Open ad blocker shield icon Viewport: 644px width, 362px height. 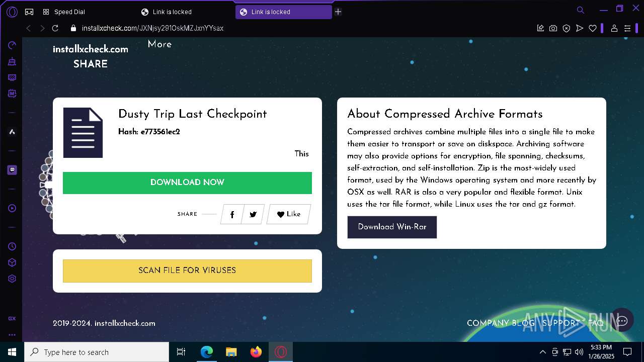click(567, 28)
